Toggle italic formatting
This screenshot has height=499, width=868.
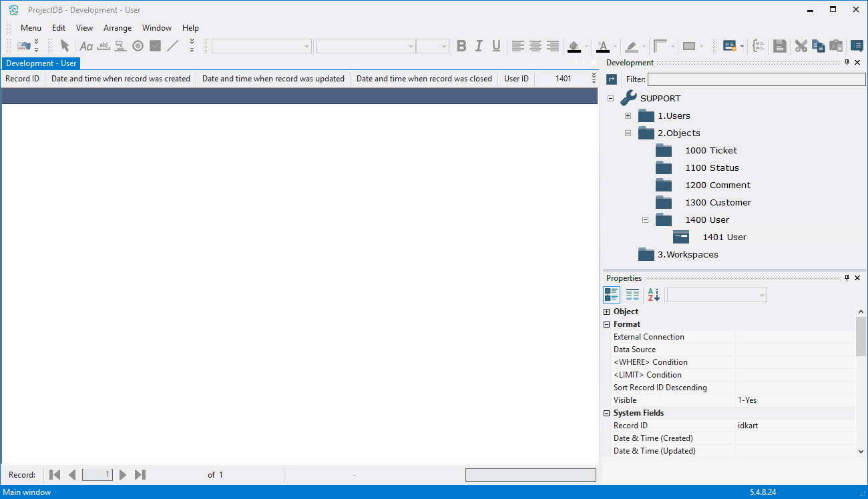point(479,46)
